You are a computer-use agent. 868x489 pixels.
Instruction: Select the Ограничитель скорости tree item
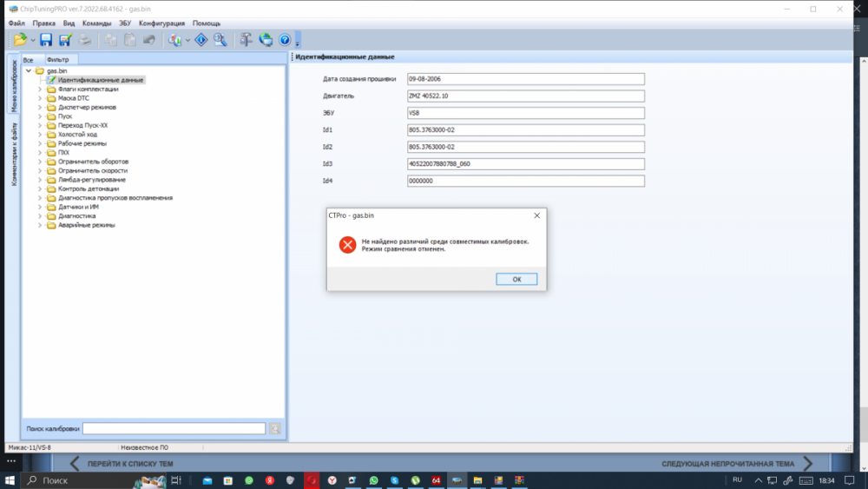pyautogui.click(x=93, y=170)
